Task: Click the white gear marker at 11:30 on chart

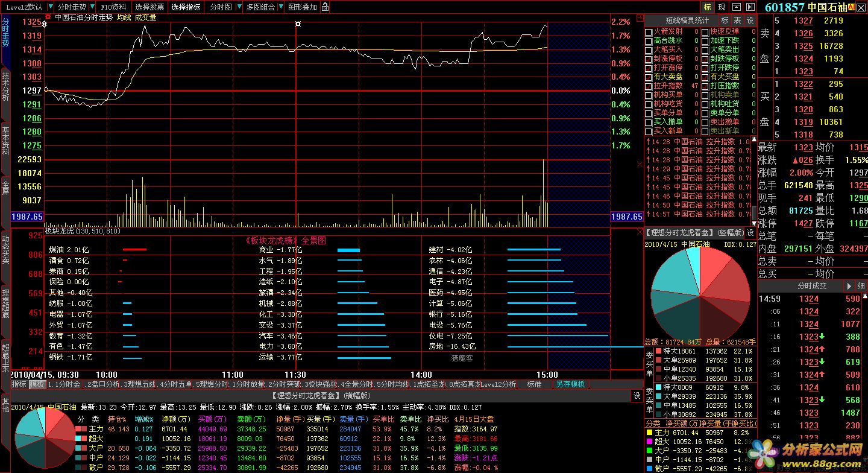Action: coord(297,24)
